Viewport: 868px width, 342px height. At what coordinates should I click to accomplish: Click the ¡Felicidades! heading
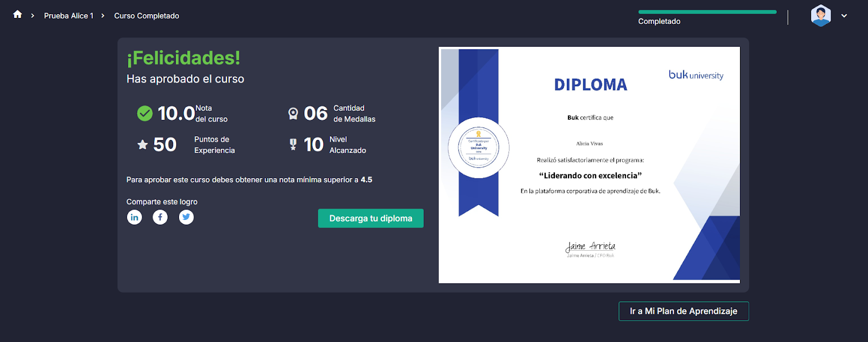(183, 58)
